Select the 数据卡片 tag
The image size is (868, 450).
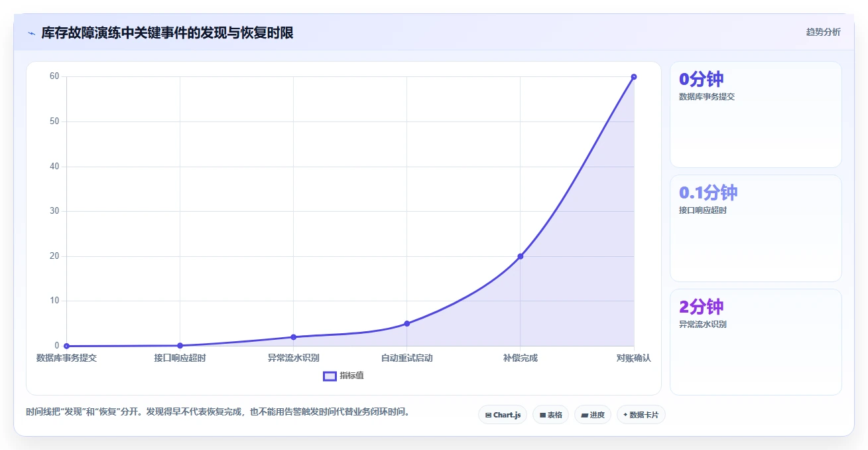pos(641,415)
